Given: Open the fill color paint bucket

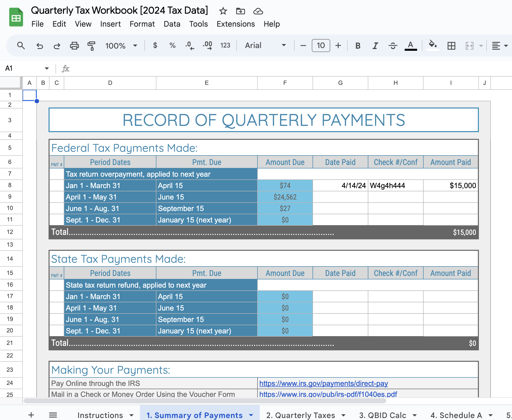Looking at the screenshot, I should click(x=433, y=45).
